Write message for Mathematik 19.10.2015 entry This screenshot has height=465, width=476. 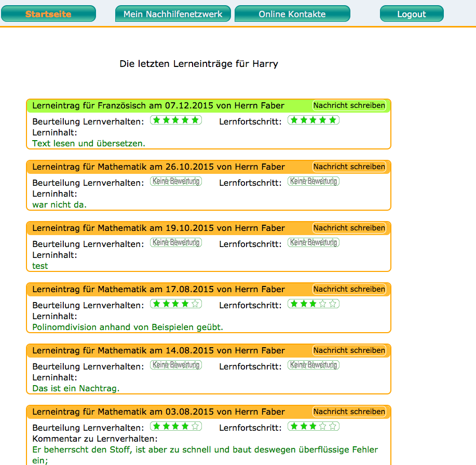[x=349, y=228]
